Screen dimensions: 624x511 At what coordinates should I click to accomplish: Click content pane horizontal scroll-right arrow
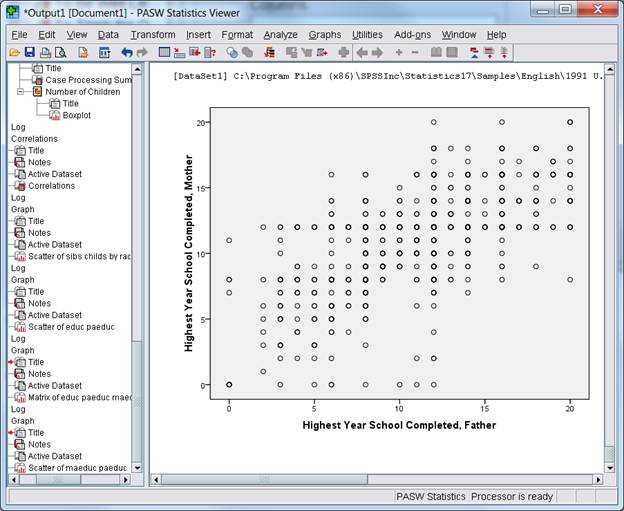tap(598, 480)
